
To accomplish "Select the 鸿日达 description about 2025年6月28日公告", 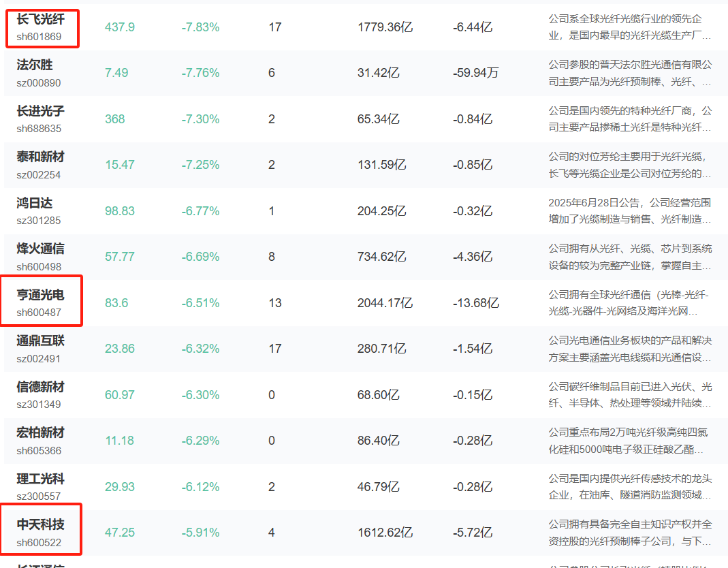I will [629, 211].
